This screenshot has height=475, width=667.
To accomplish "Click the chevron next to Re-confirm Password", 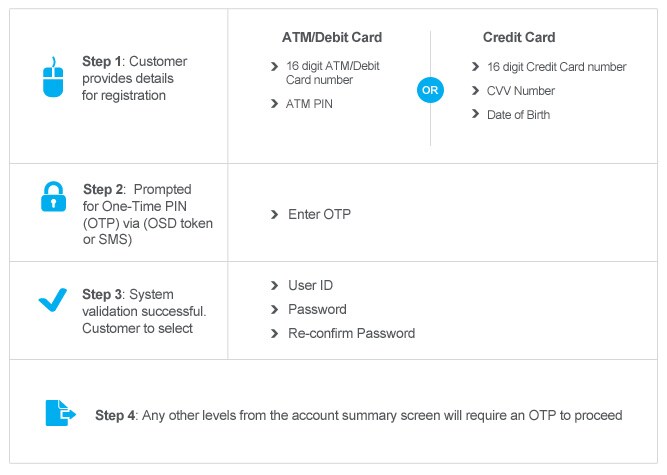I will click(274, 334).
